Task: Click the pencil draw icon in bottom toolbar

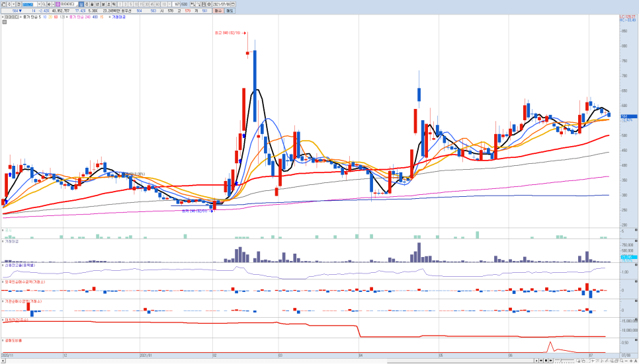Action: 607,360
